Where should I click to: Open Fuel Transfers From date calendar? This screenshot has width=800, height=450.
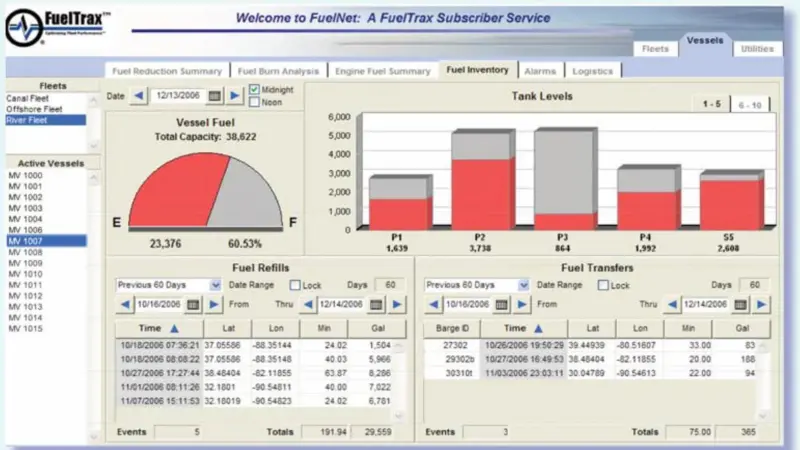coord(502,305)
